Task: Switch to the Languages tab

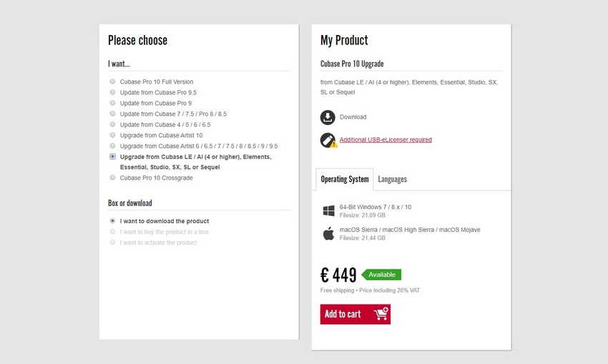Action: coord(393,179)
